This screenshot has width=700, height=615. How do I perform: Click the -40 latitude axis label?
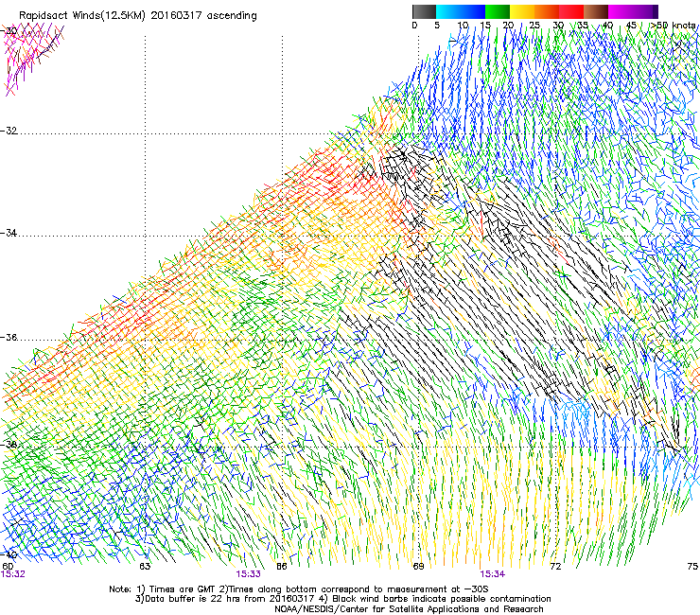(9, 554)
